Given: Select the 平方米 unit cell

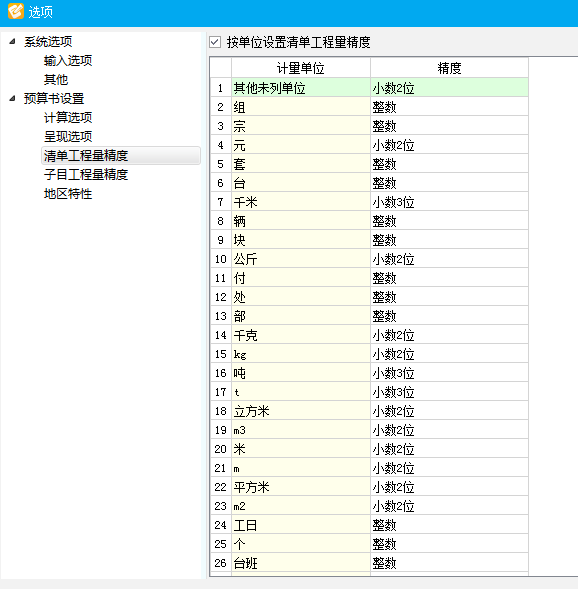Looking at the screenshot, I should click(301, 487).
